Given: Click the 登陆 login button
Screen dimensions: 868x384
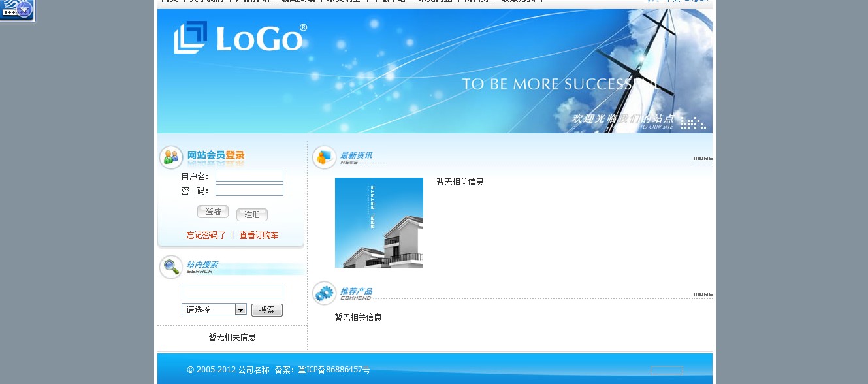Looking at the screenshot, I should click(213, 212).
